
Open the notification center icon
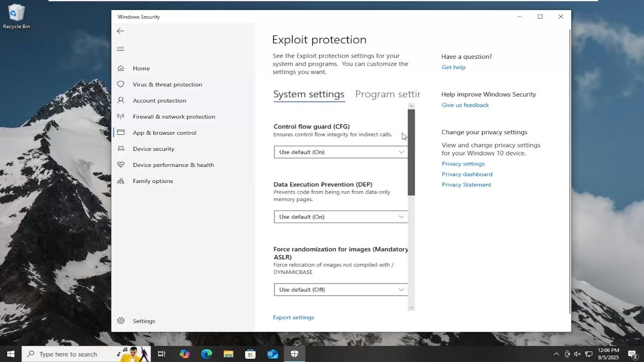pos(633,354)
